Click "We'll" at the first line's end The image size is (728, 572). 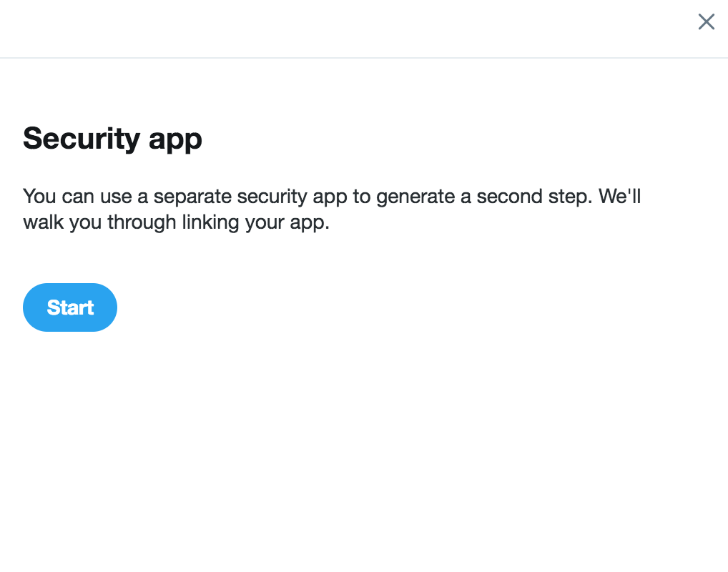pos(619,197)
